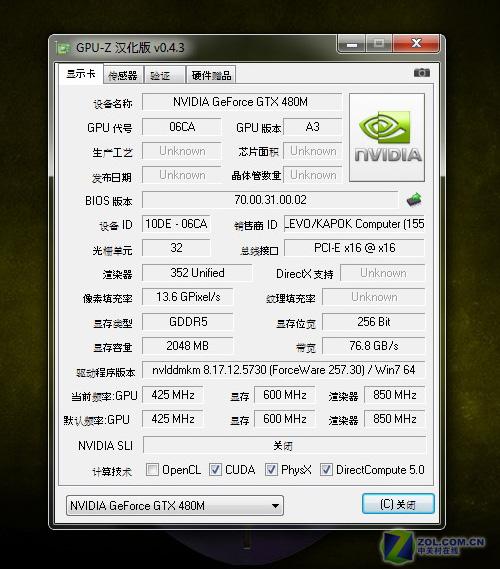This screenshot has height=569, width=500.
Task: Switch to the 显示卡 tab
Action: tap(81, 74)
